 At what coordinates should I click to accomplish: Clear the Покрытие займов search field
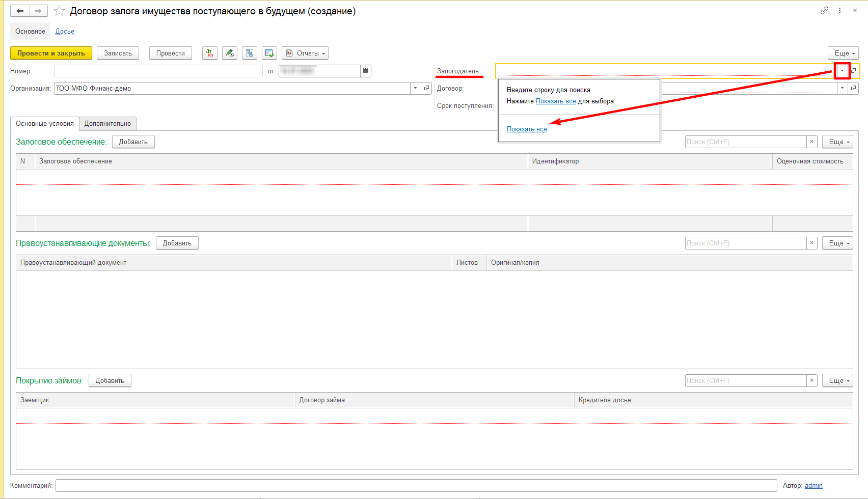[x=812, y=380]
